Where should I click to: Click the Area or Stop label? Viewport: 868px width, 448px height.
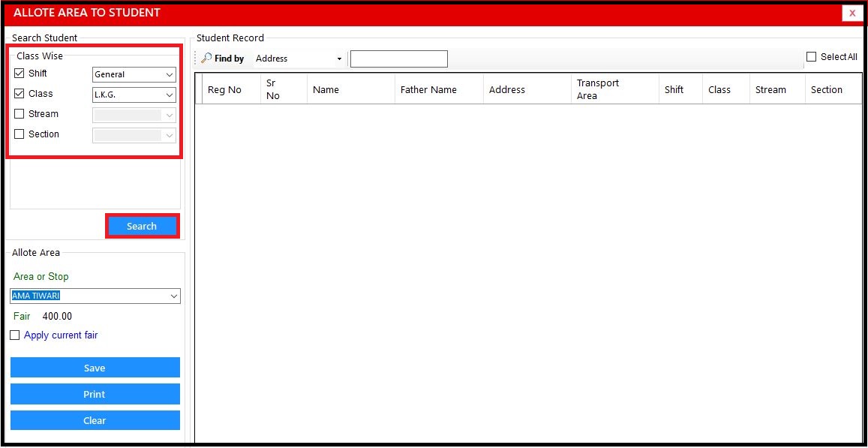click(x=41, y=276)
